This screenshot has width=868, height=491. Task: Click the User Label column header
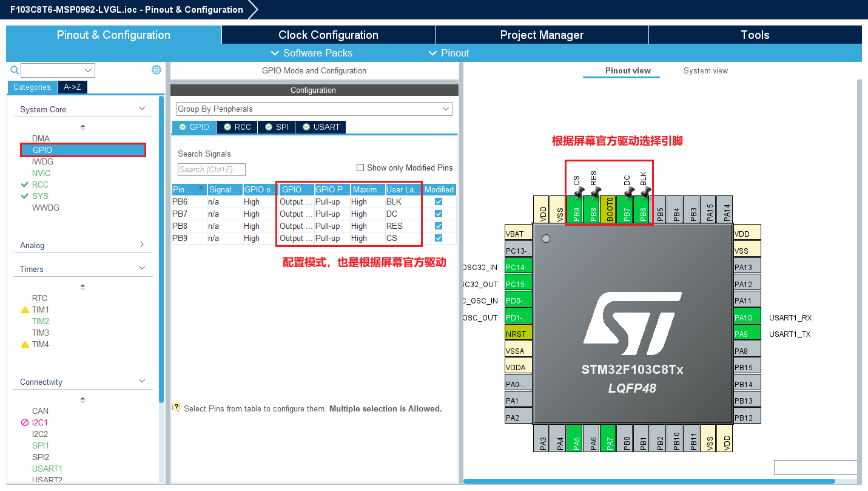click(x=404, y=189)
